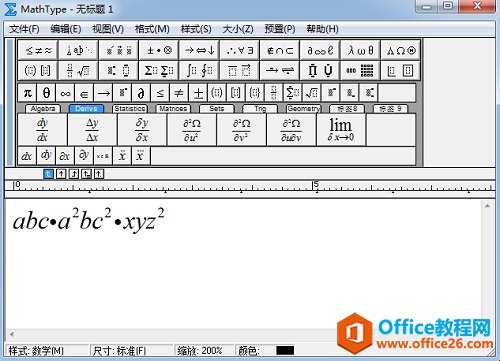Screen dimensions: 500x361
Task: Open the 文件(F) menu
Action: point(24,29)
